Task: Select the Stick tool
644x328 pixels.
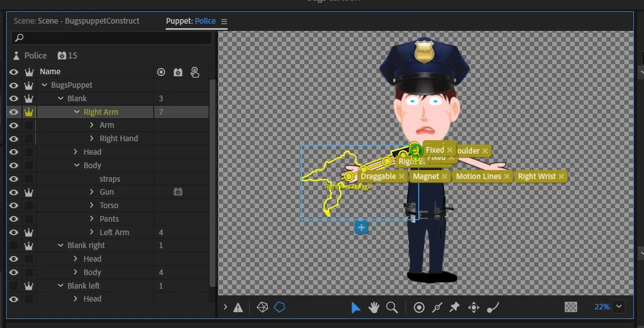Action: click(437, 308)
